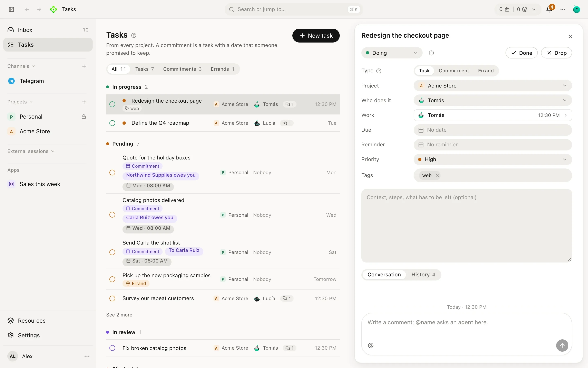
Task: Open Tomás work session row
Action: coord(492,115)
